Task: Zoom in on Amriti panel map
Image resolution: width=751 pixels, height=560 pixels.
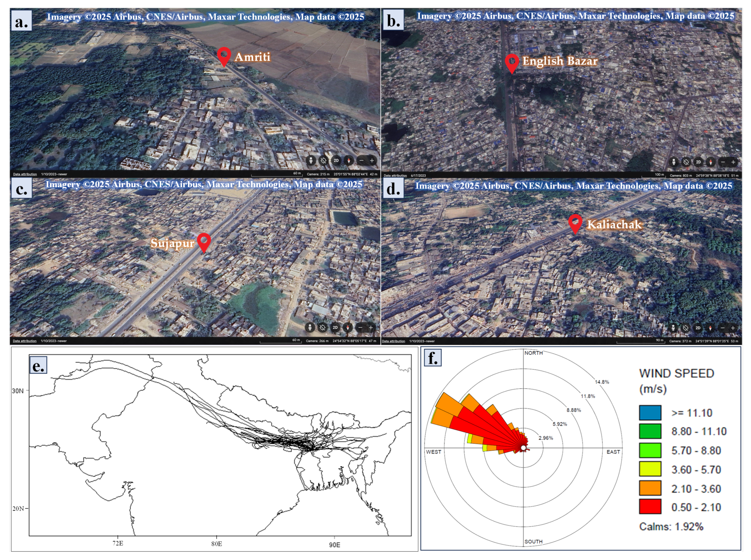Action: click(372, 160)
